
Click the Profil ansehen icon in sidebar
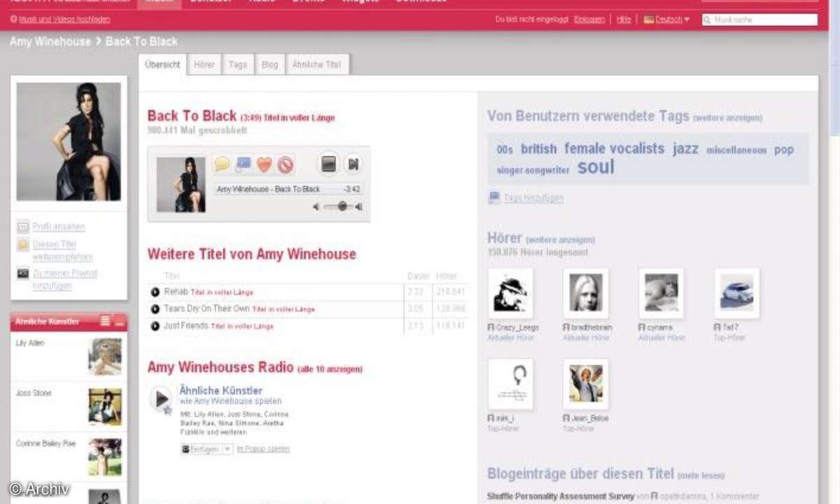coord(23,227)
